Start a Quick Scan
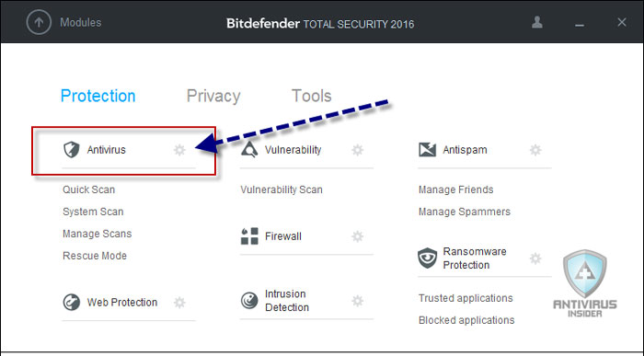 88,189
